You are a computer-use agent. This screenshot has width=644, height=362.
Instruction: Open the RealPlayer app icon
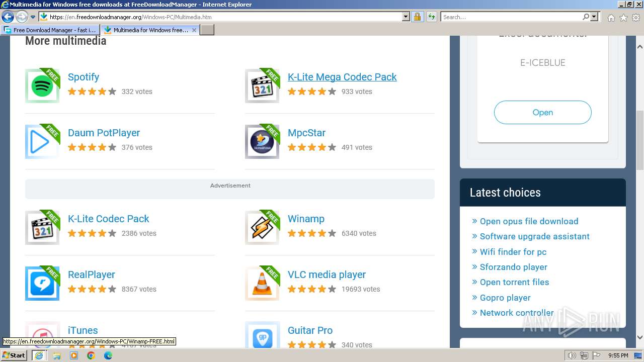(42, 284)
